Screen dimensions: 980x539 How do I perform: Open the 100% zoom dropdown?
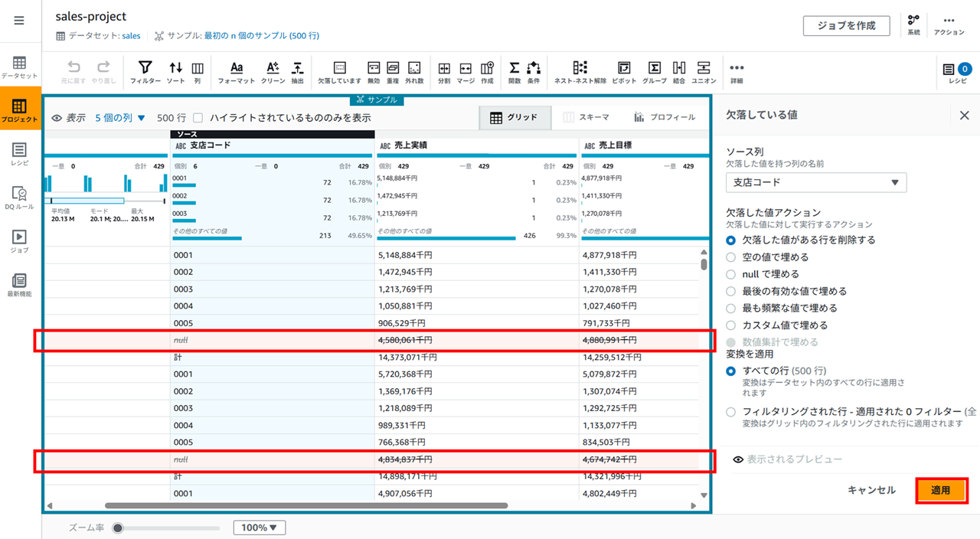click(x=259, y=528)
